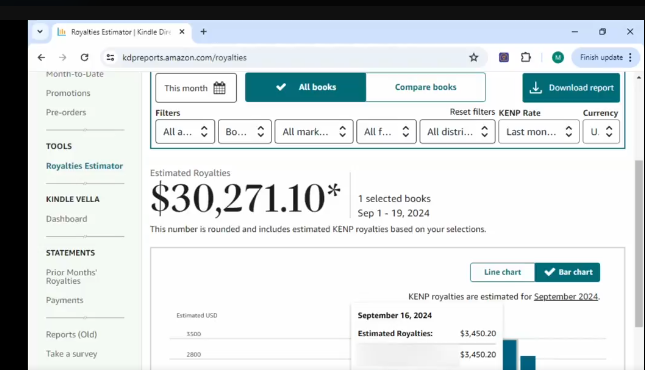The height and width of the screenshot is (370, 645).
Task: Click the September 16, 2024 tooltip heading
Action: click(394, 316)
